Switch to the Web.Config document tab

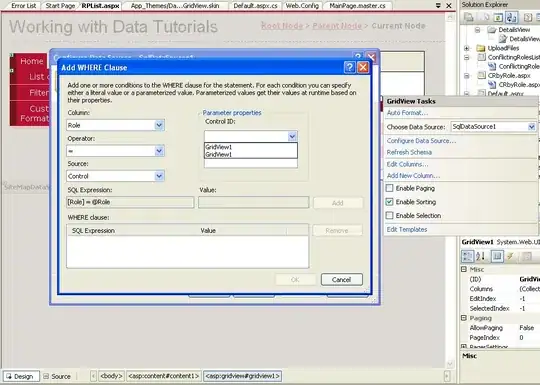click(x=302, y=6)
